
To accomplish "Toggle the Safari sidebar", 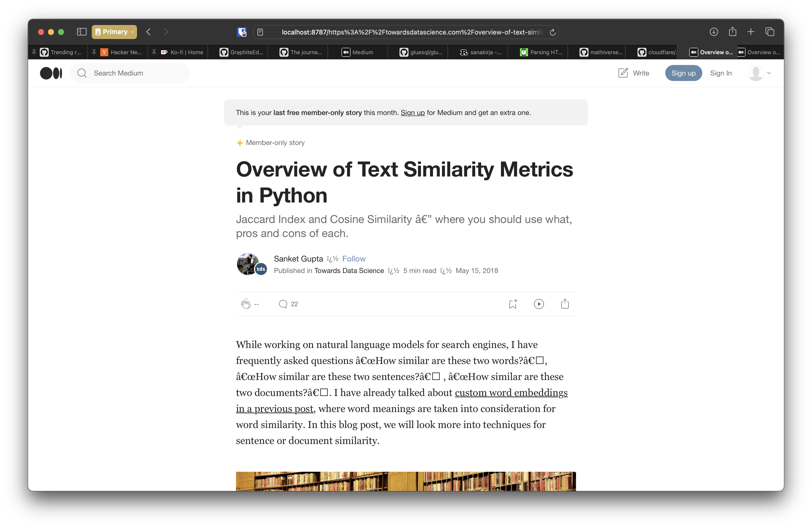I will (81, 32).
